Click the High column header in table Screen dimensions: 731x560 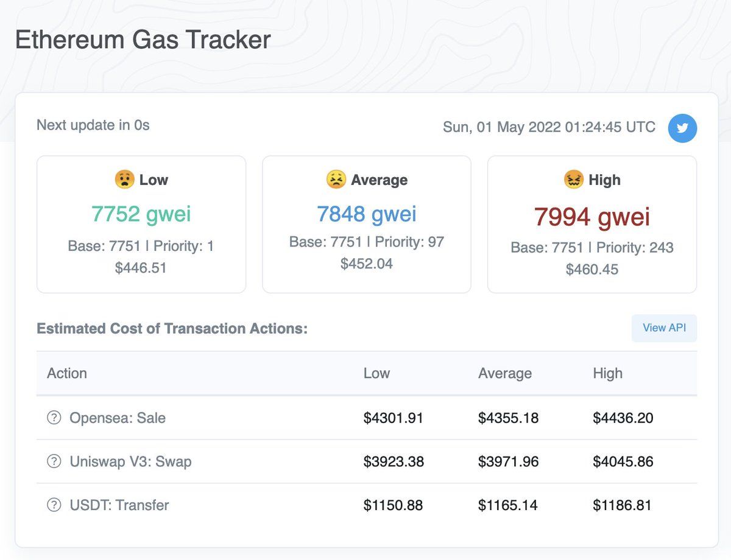pyautogui.click(x=608, y=373)
